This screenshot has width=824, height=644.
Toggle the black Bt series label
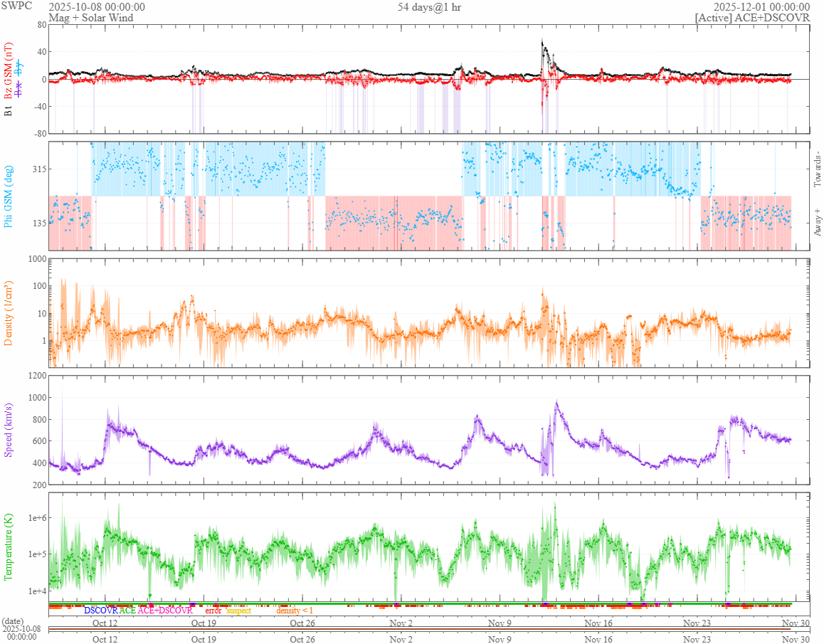click(8, 111)
